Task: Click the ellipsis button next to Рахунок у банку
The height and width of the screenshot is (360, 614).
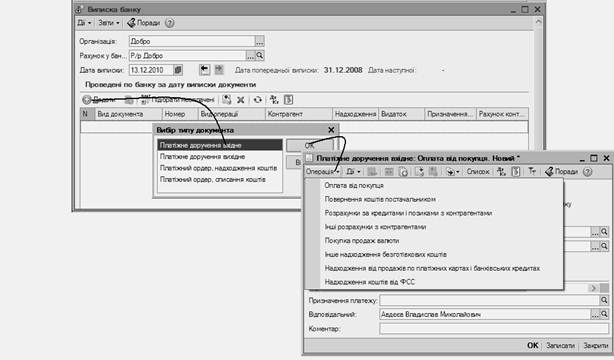Action: (251, 56)
